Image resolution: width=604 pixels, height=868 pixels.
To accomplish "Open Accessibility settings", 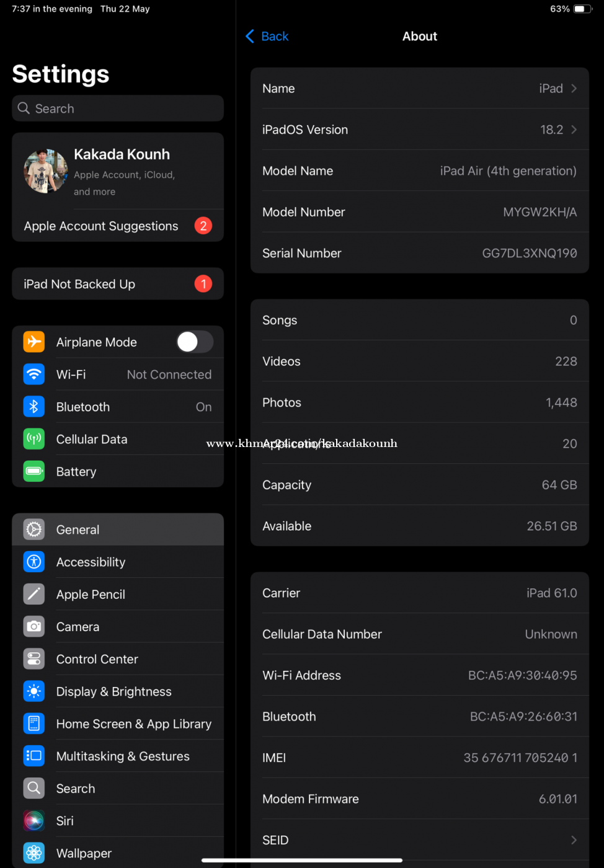I will pos(118,562).
